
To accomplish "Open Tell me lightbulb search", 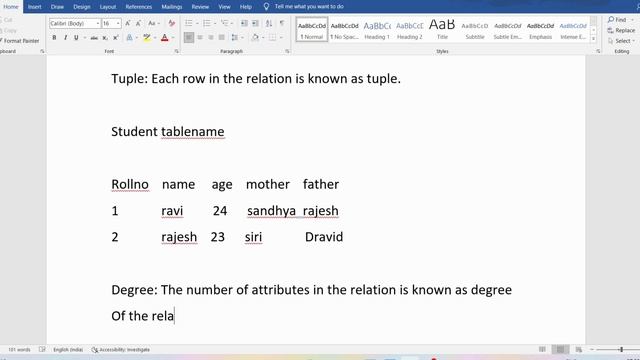I will pos(266,7).
